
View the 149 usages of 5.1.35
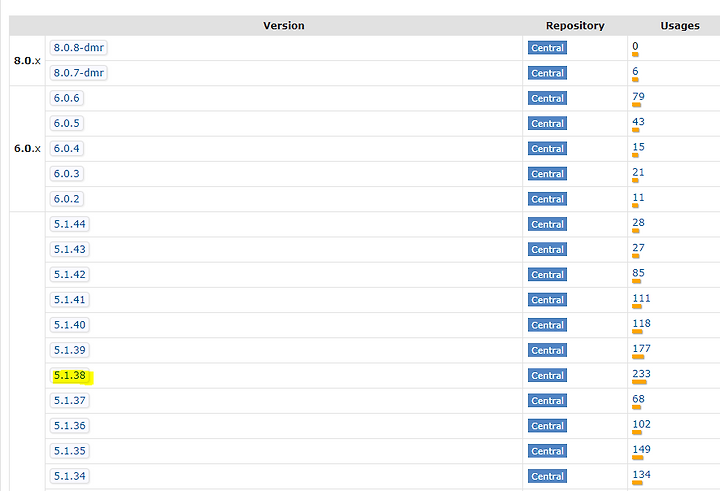[641, 449]
